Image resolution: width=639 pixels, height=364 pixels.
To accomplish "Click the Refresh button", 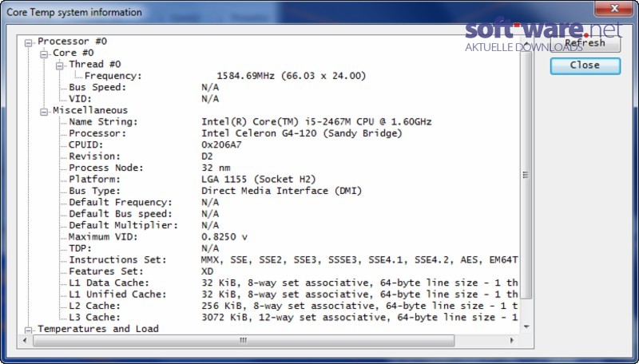I will (585, 43).
